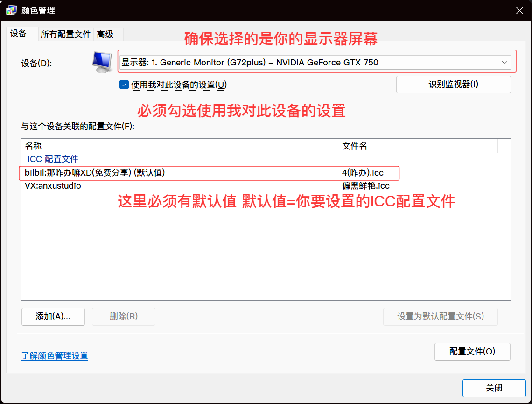Uncheck 使用我对此设备的设置 checkbox
This screenshot has height=404, width=532.
point(124,85)
